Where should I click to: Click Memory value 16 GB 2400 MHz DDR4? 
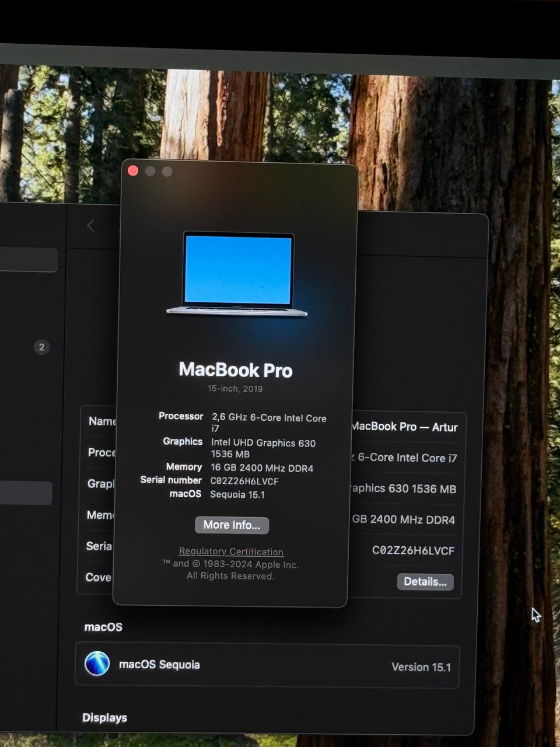pos(262,468)
